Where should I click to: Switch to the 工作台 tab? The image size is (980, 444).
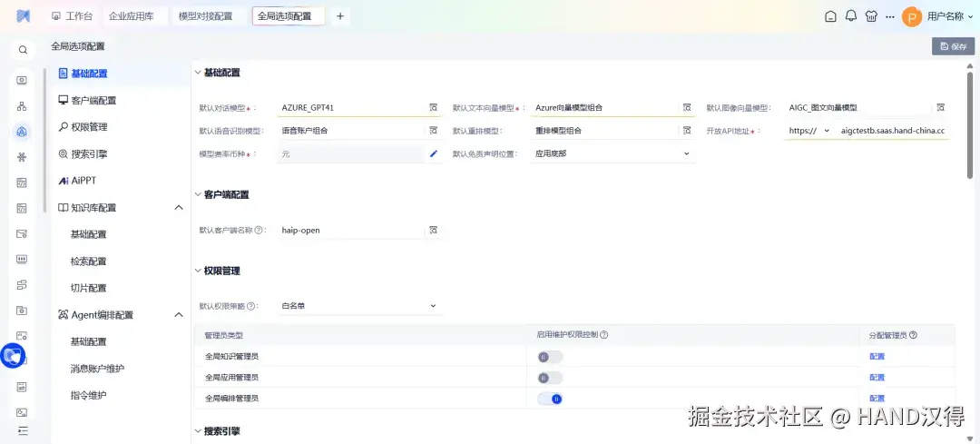(x=72, y=16)
